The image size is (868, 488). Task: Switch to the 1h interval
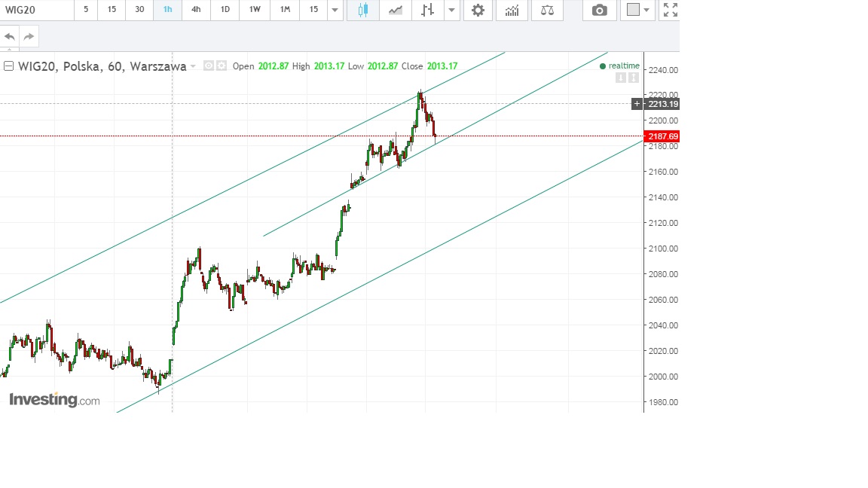(168, 10)
